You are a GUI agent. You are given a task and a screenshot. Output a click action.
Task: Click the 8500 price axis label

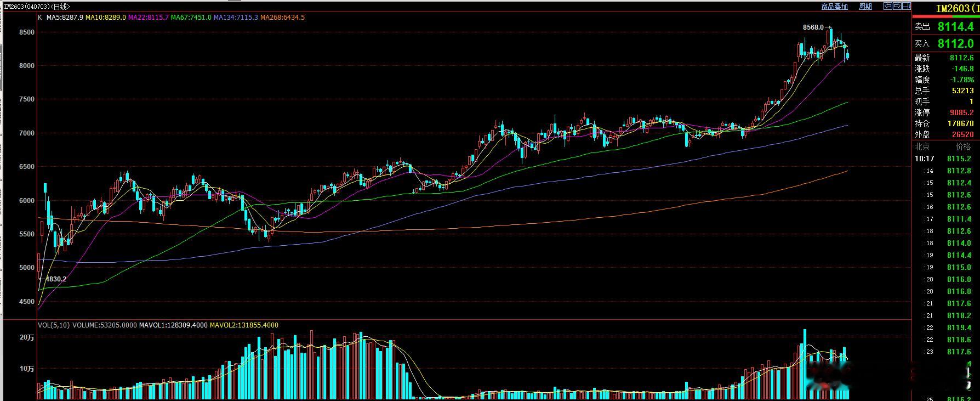(x=27, y=32)
